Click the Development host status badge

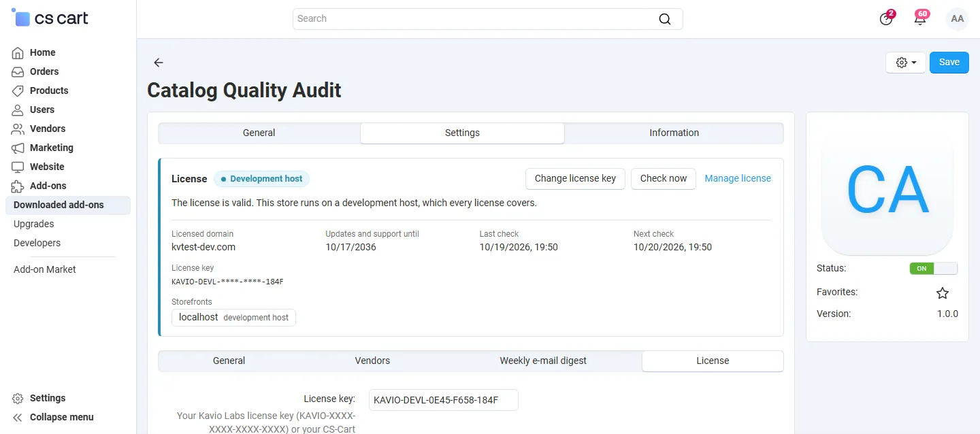point(262,179)
